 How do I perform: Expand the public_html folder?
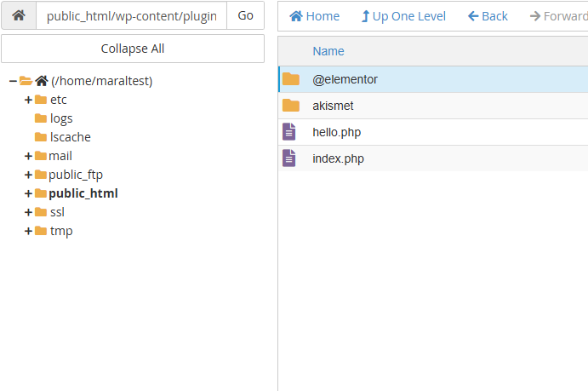[28, 193]
